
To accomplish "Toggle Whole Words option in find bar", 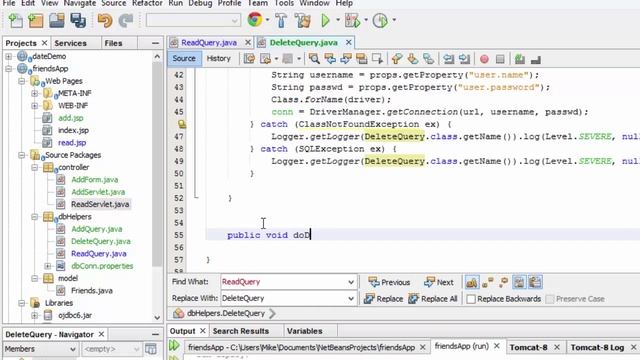I will [x=487, y=282].
